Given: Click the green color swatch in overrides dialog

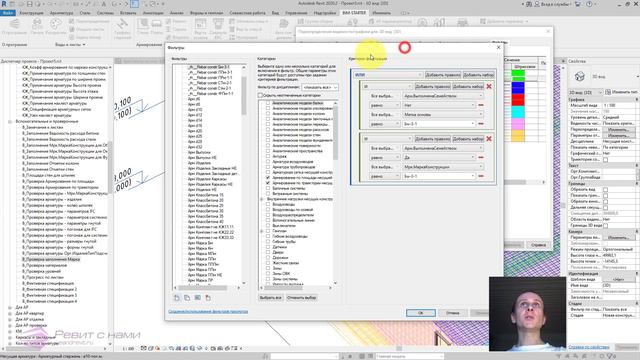Looking at the screenshot, I should (518, 75).
